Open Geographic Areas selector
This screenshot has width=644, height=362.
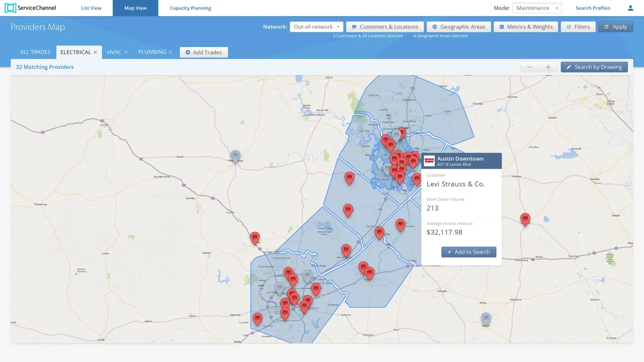tap(458, 27)
